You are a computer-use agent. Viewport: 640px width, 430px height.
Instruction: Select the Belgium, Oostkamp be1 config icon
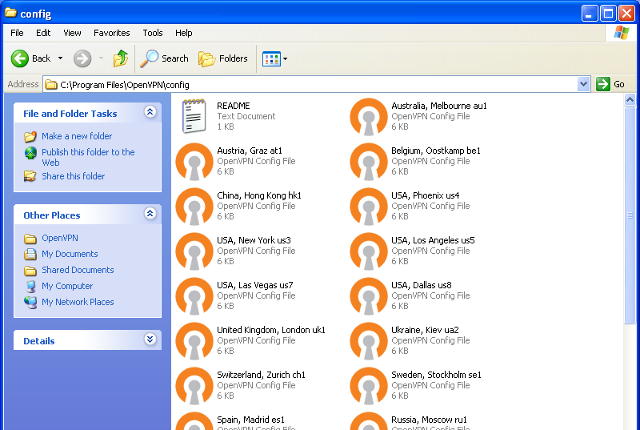tap(369, 162)
